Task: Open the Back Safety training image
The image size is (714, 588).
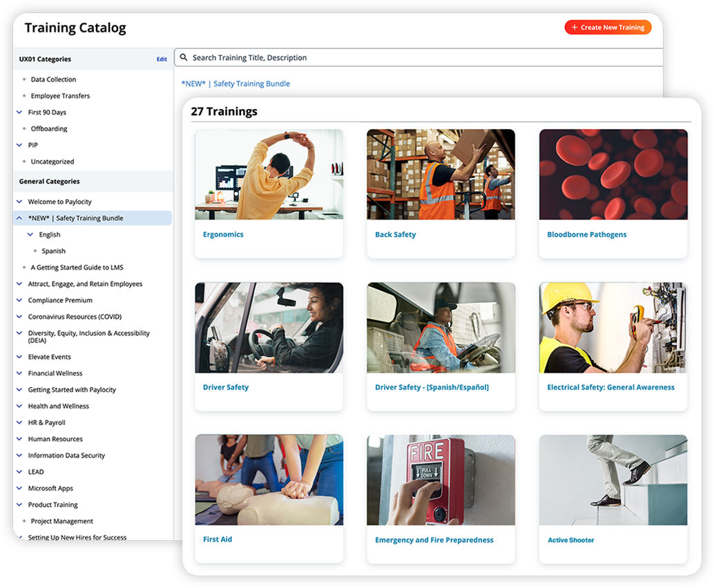Action: point(441,175)
